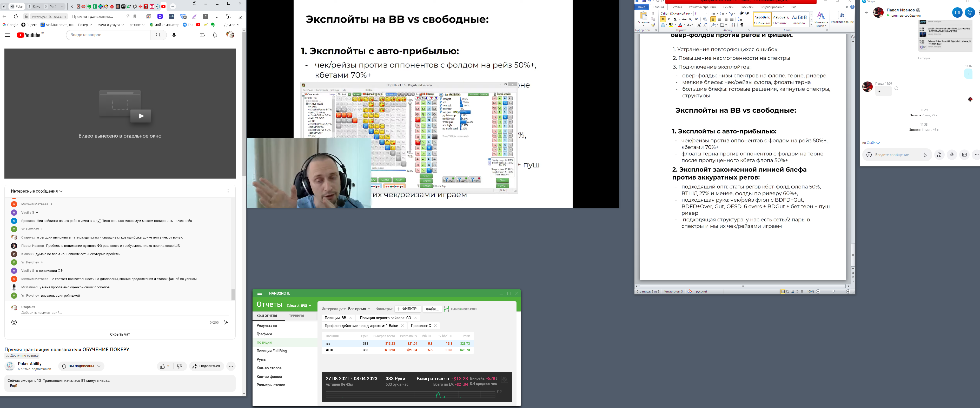Send the YouTube chat message arrow

pos(226,322)
